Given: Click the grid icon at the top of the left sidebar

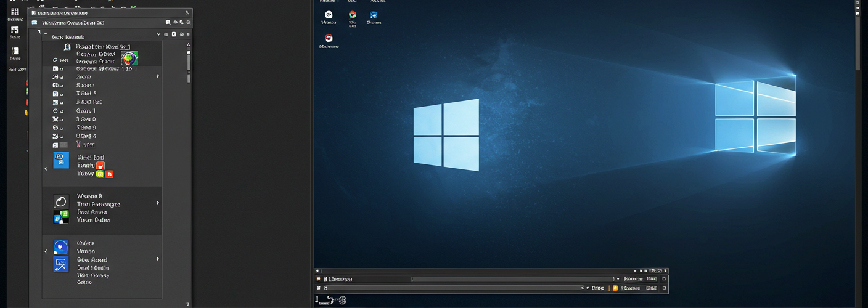Looking at the screenshot, I should click(15, 12).
